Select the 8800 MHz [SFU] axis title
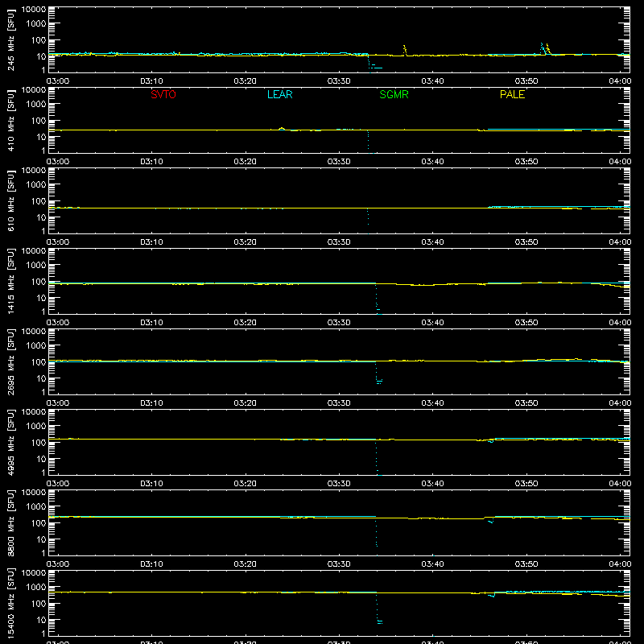 coord(10,522)
